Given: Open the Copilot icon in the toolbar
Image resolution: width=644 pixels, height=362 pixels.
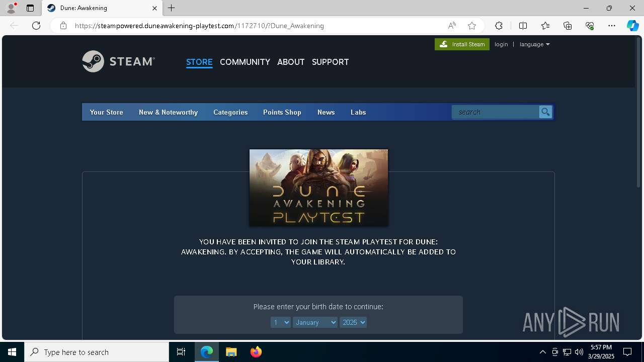Looking at the screenshot, I should point(632,26).
